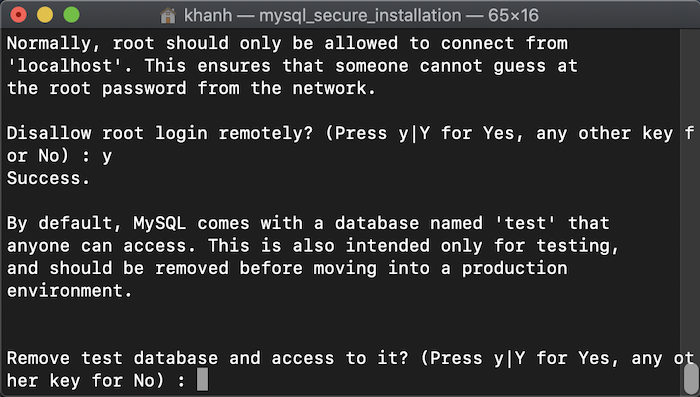Click the home folder icon in title bar
The width and height of the screenshot is (700, 397).
point(168,16)
